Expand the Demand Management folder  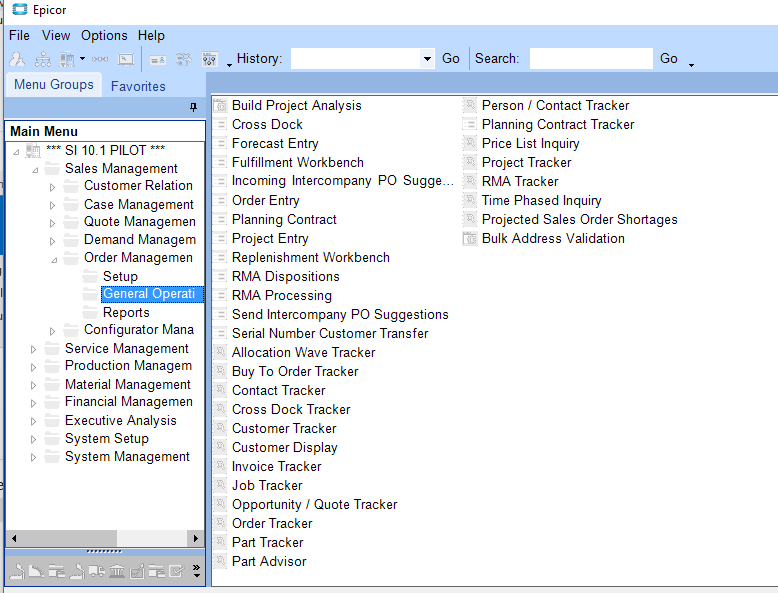tap(53, 241)
